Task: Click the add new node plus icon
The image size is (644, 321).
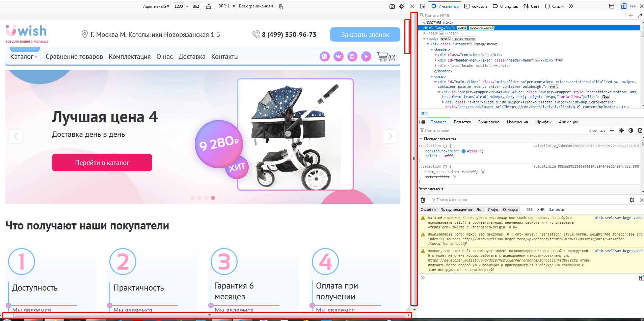Action: [631, 16]
